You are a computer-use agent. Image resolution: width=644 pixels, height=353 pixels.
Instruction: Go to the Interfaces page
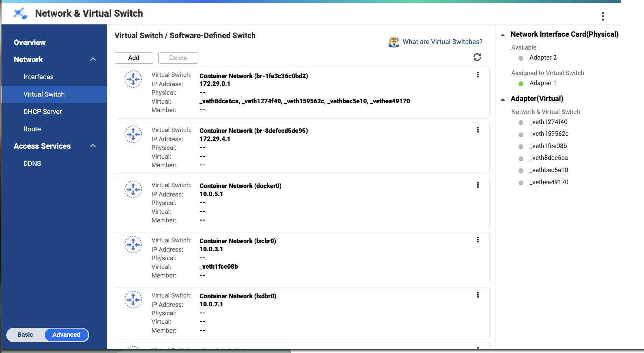pyautogui.click(x=38, y=77)
